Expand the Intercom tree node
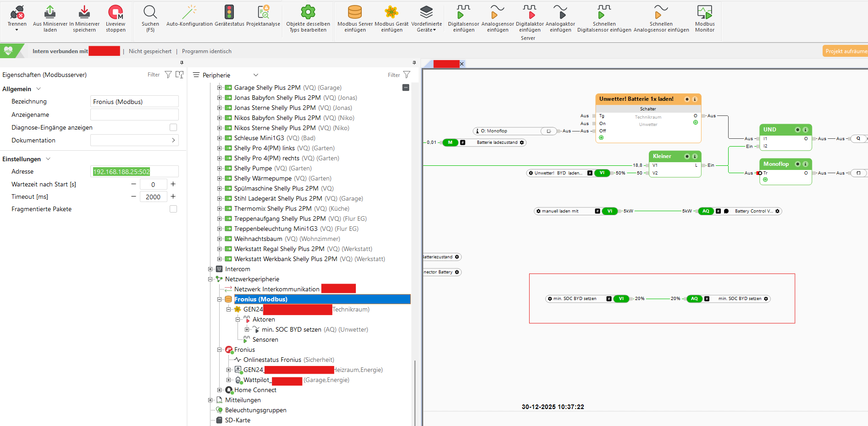The height and width of the screenshot is (426, 868). [x=210, y=269]
